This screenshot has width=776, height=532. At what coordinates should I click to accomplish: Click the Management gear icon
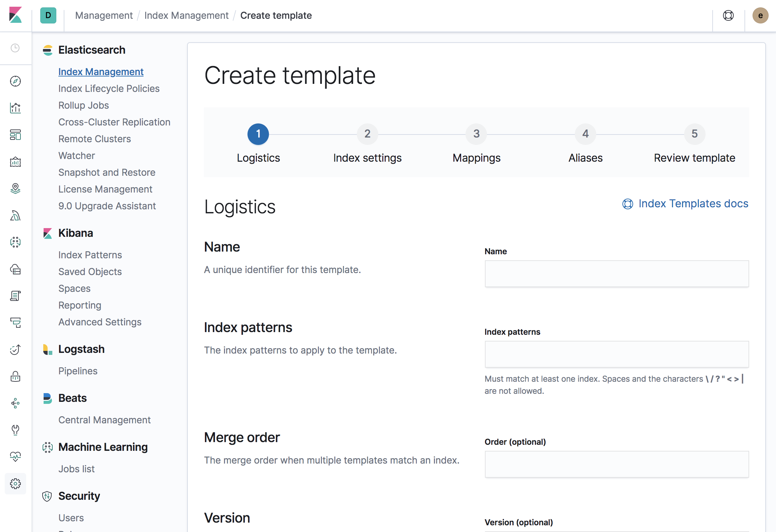click(x=15, y=483)
